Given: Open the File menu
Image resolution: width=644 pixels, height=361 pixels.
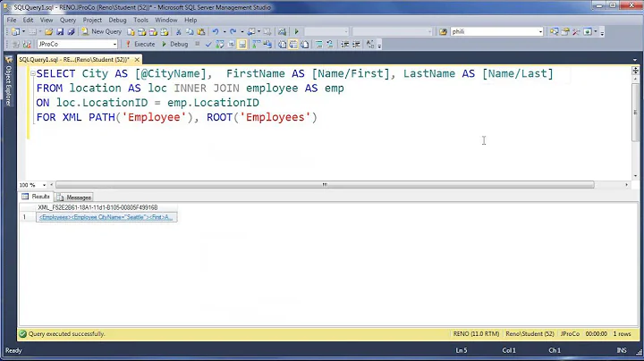Looking at the screenshot, I should coord(12,20).
